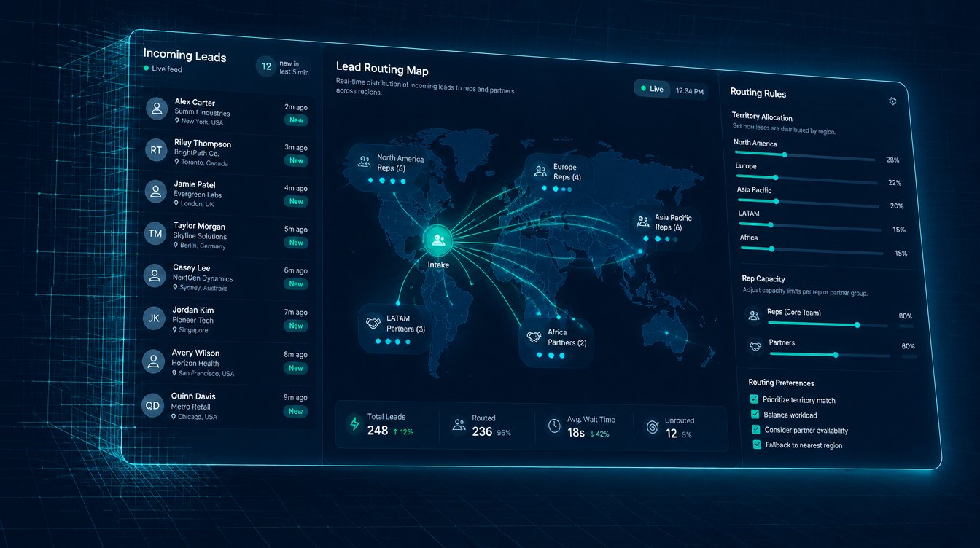Image resolution: width=980 pixels, height=548 pixels.
Task: Toggle Balance workload checkbox
Action: coord(755,414)
